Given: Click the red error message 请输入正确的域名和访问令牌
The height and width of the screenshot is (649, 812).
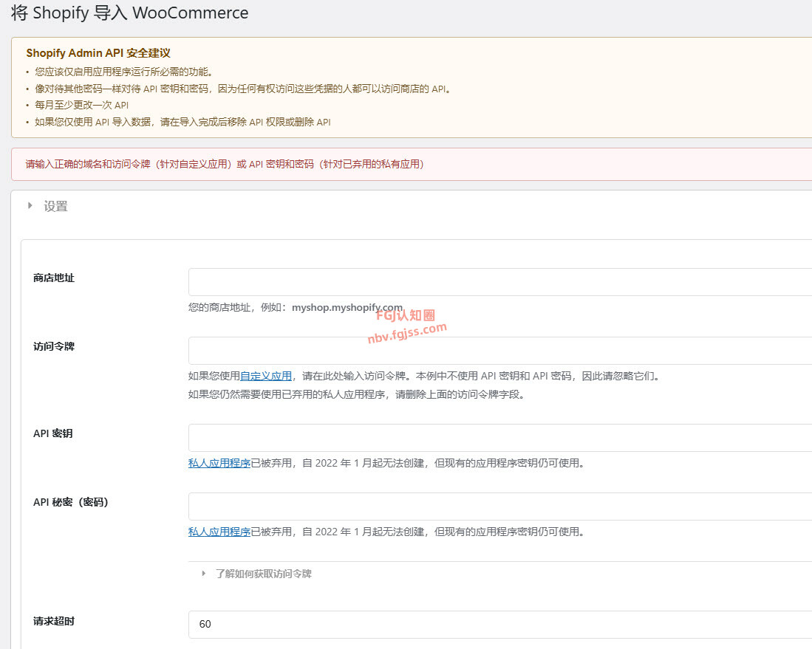Looking at the screenshot, I should pos(225,164).
